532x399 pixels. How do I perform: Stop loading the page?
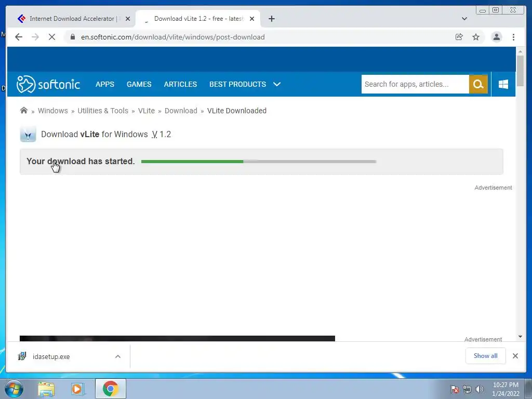[52, 37]
